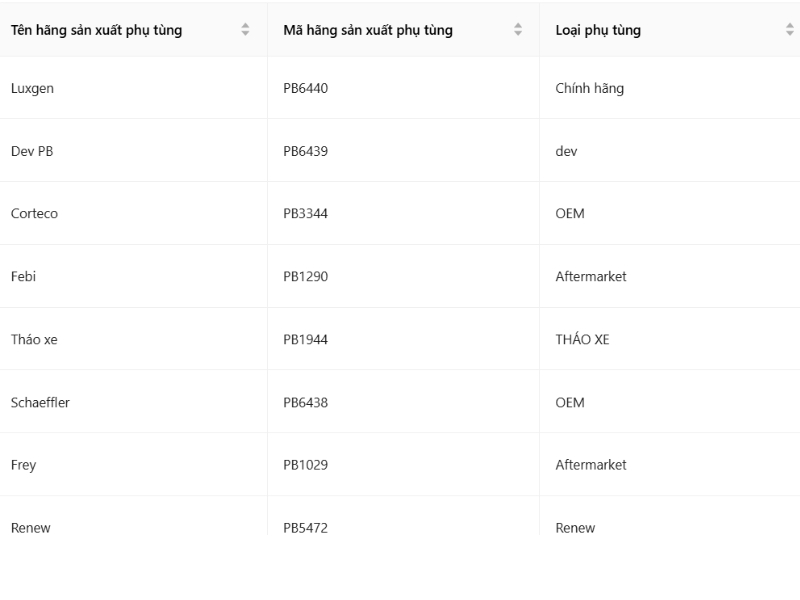Select the Mã hãng sản xuất phụ tùng header text
This screenshot has width=800, height=600.
coord(368,30)
